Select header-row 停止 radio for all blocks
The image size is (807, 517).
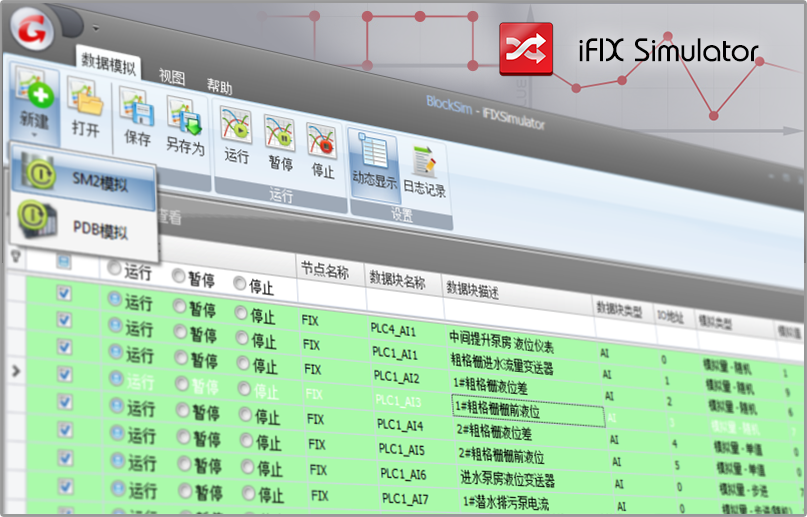239,283
